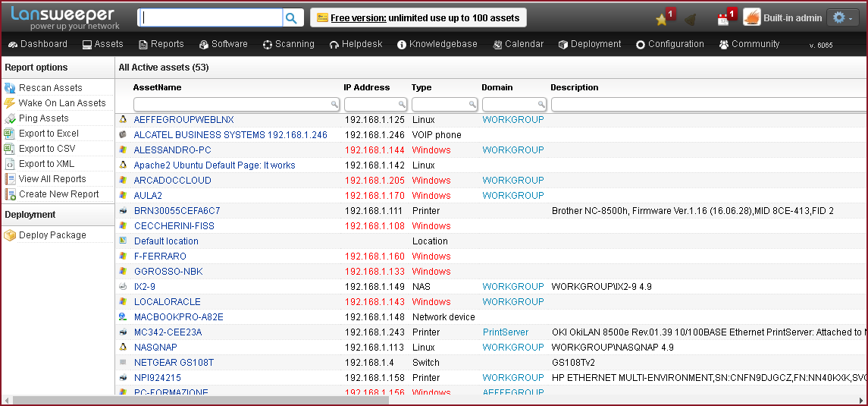Click the View All Reports icon
The height and width of the screenshot is (406, 868).
(9, 179)
